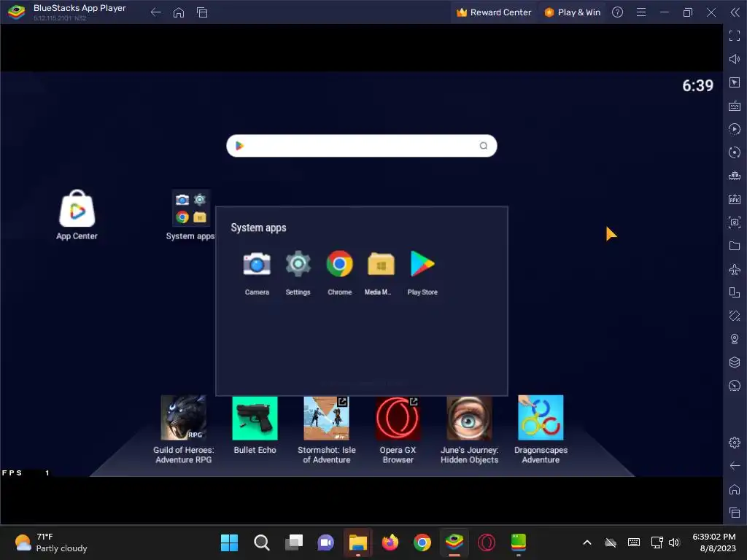747x560 pixels.
Task: Click the airplane icon in sidebar
Action: [x=735, y=269]
